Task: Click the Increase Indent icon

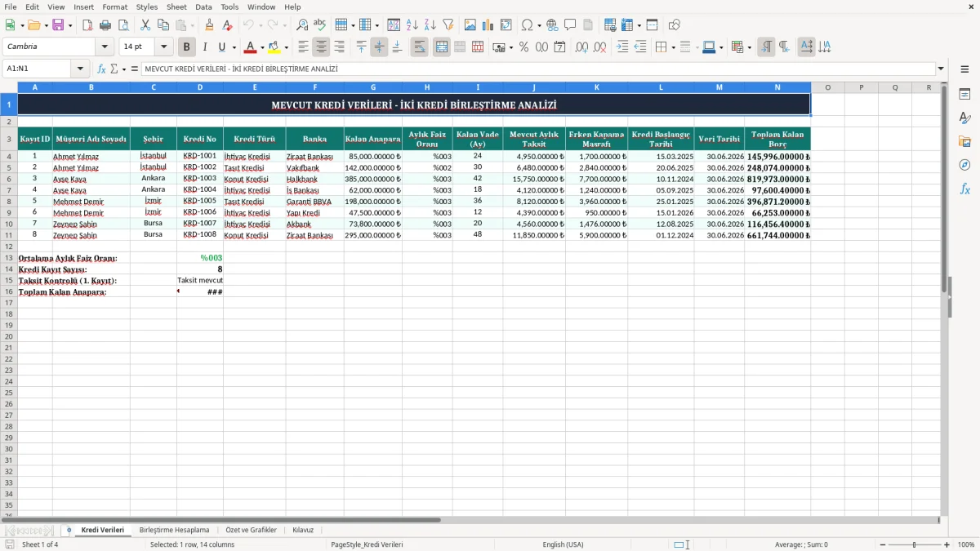Action: [622, 47]
